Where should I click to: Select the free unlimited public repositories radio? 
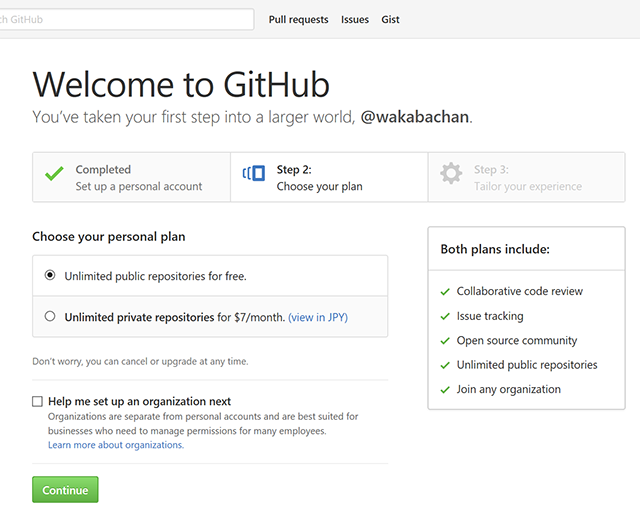click(x=50, y=275)
